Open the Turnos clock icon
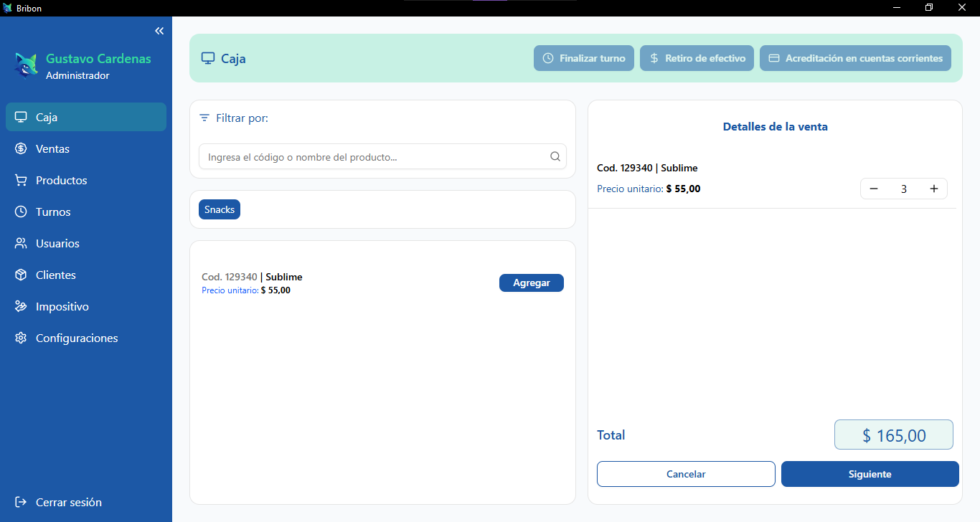The image size is (980, 522). (22, 212)
